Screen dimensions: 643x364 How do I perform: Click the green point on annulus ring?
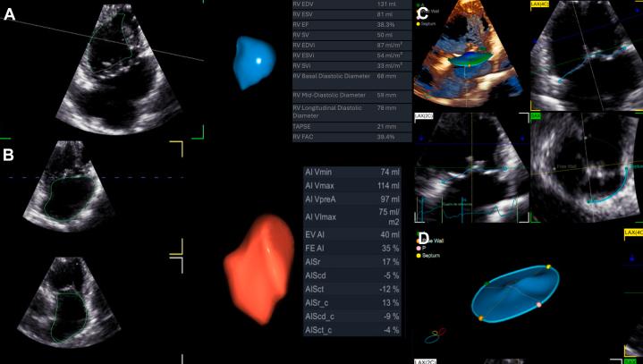click(487, 283)
